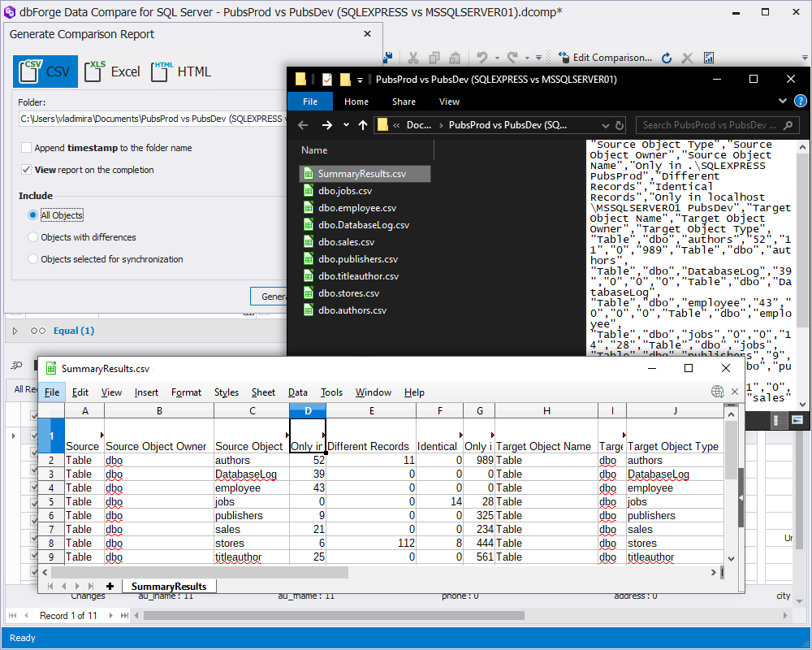Uncheck View report on the completion
Viewport: 812px width, 650px height.
pos(27,170)
